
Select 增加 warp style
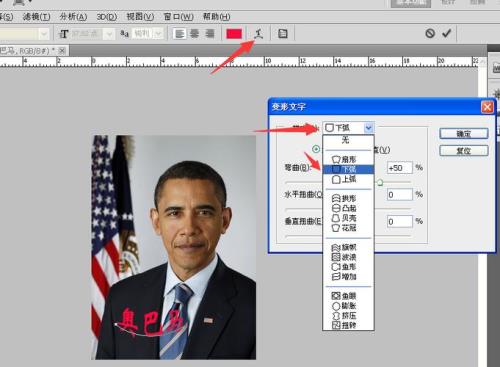click(x=348, y=276)
